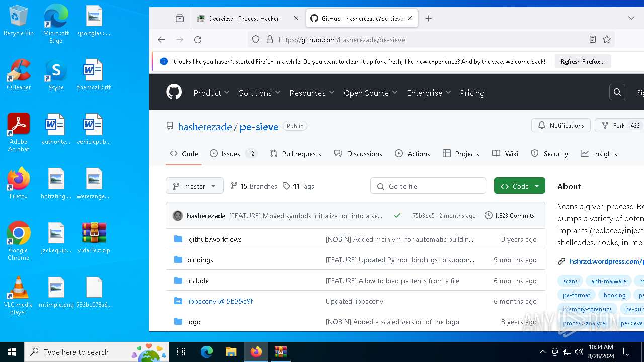Open the GitHub search magnifier button

[x=617, y=93]
